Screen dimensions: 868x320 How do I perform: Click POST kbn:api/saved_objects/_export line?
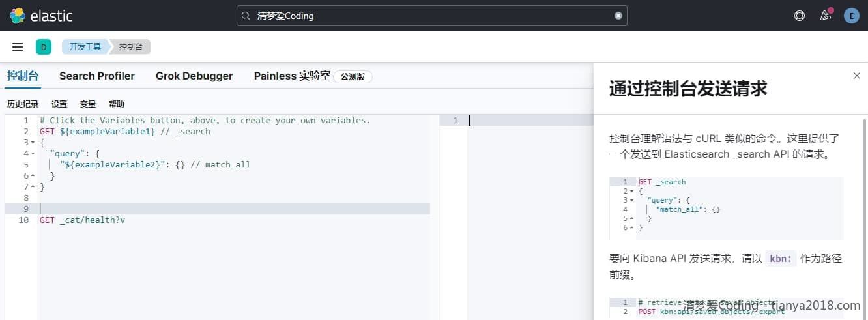[712, 312]
